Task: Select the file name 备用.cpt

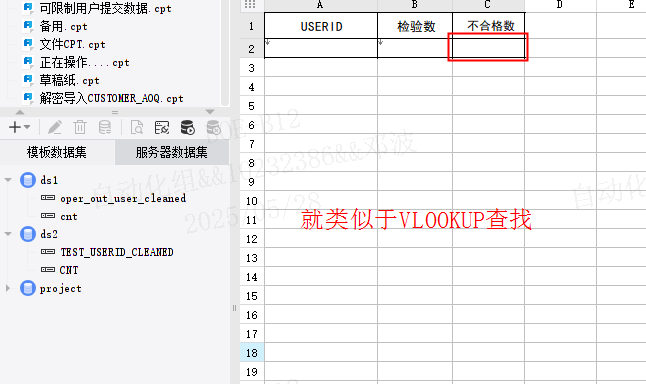Action: point(63,26)
